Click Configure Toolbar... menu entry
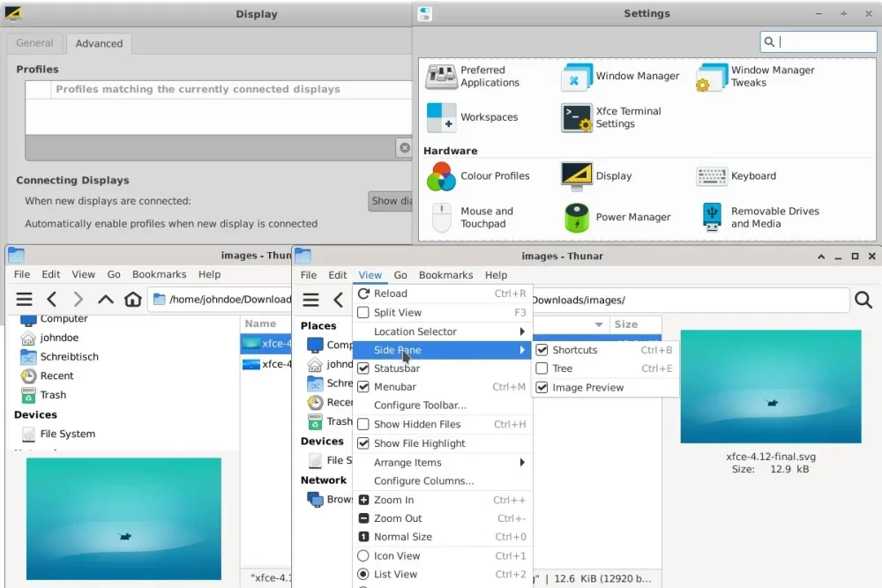 pyautogui.click(x=442, y=406)
